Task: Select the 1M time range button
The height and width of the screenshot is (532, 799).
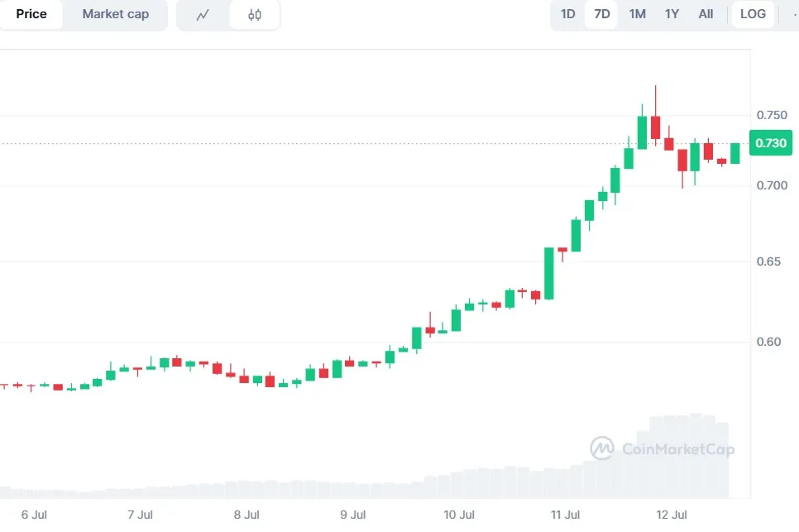Action: (636, 14)
